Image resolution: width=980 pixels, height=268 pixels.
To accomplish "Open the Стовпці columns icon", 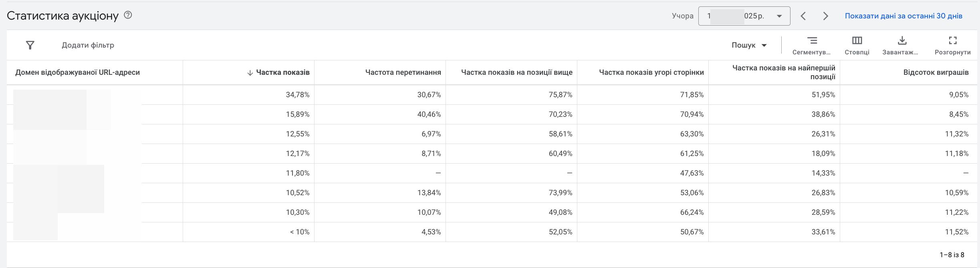I will (857, 41).
